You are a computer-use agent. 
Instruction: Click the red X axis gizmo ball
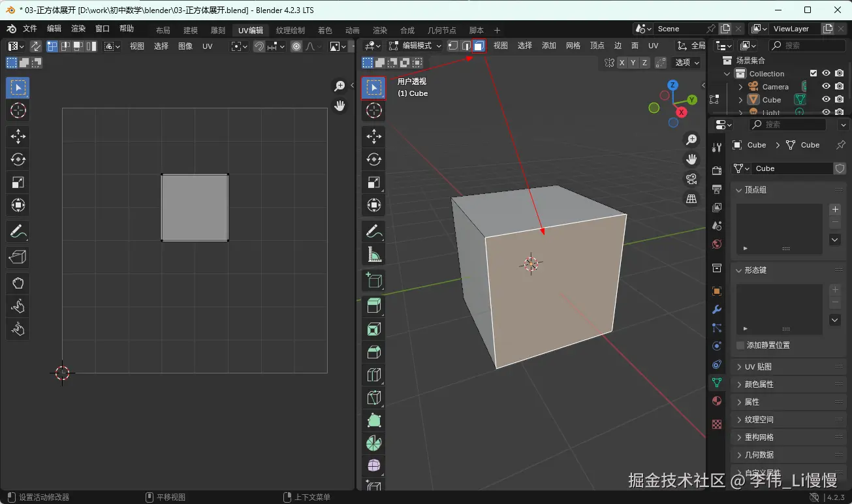(682, 112)
